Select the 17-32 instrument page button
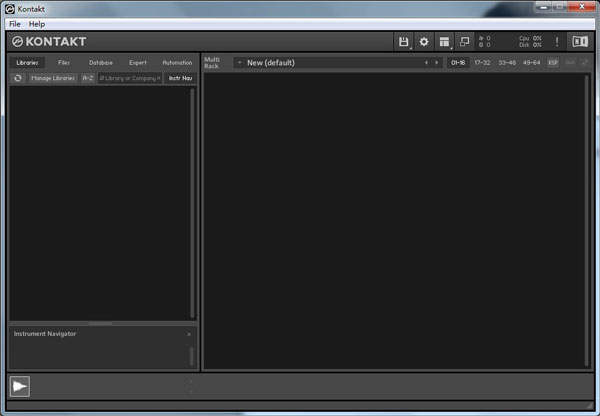The width and height of the screenshot is (600, 416). (482, 62)
